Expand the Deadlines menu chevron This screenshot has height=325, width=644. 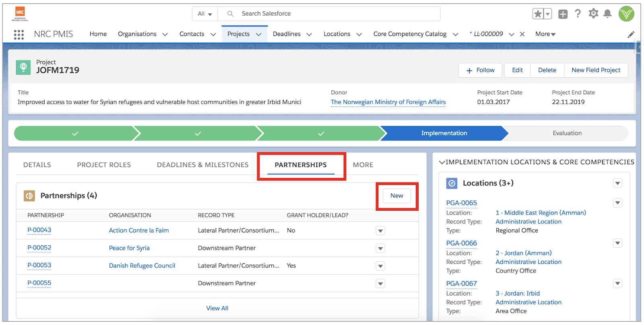click(309, 35)
